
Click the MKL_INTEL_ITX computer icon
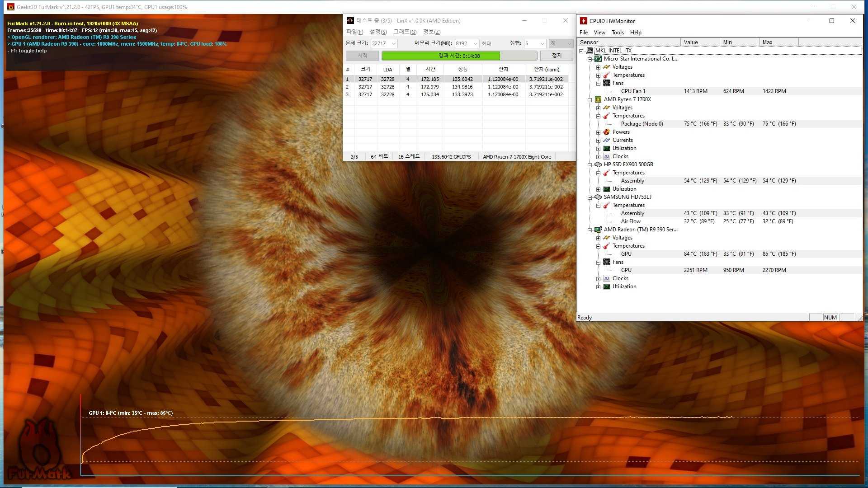point(590,51)
